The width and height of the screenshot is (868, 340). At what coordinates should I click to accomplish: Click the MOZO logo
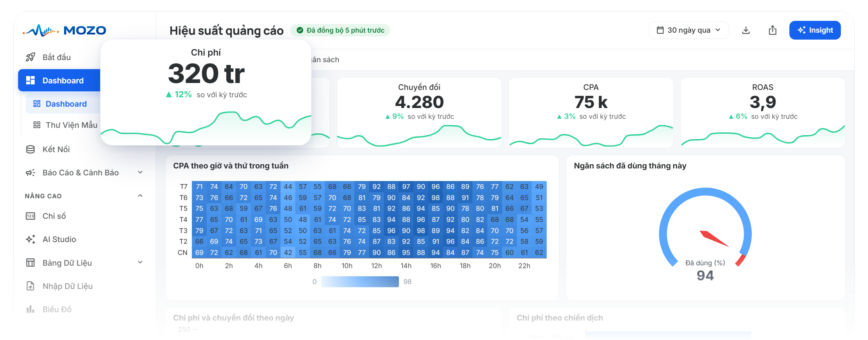point(64,30)
